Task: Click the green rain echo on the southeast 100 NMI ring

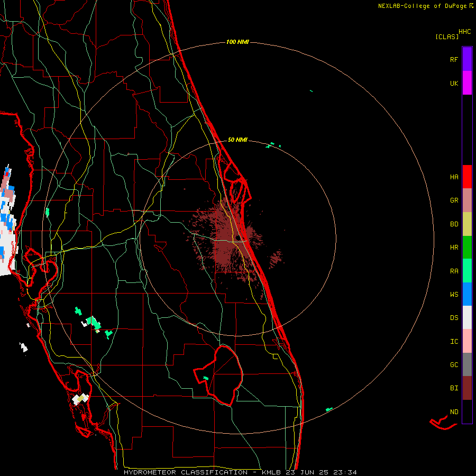Action: [329, 409]
